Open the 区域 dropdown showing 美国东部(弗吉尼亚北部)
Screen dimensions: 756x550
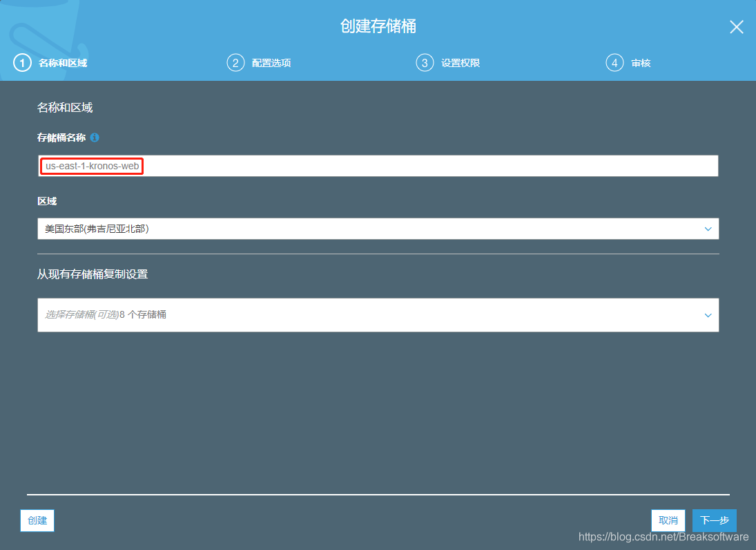(378, 229)
